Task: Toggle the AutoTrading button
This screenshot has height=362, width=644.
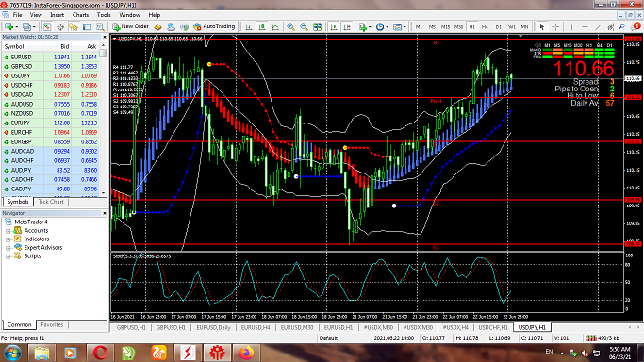Action: click(x=214, y=26)
